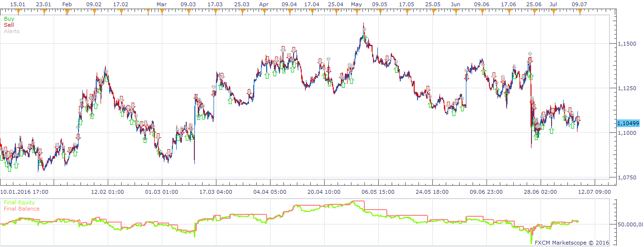Select the orange marker under 23.01
The height and width of the screenshot is (247, 644).
44,11
